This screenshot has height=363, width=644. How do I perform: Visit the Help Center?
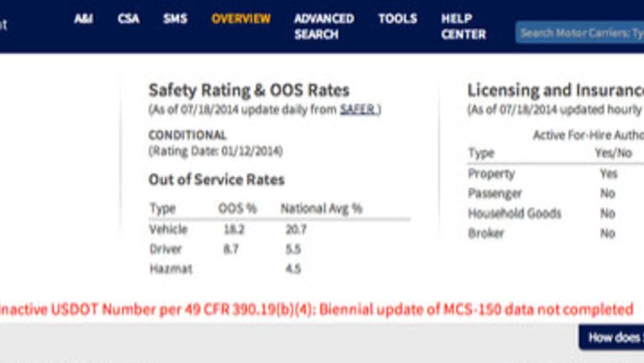[463, 26]
